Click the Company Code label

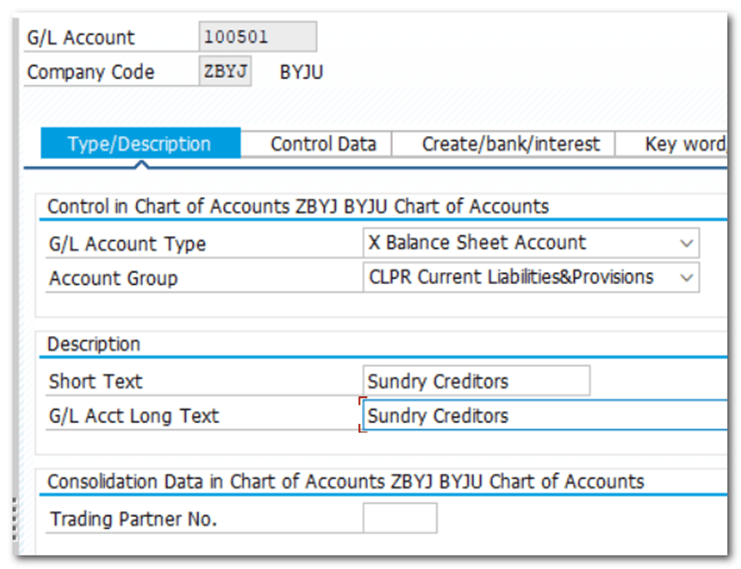[x=91, y=72]
